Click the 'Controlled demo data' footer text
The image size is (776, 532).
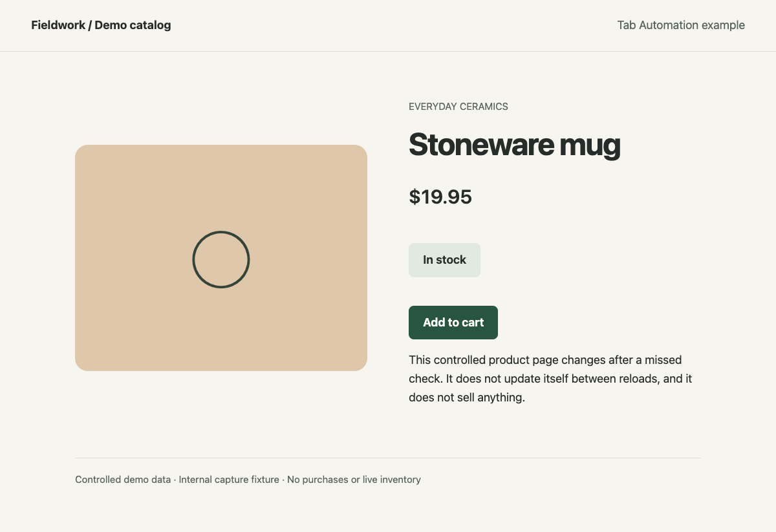[x=123, y=480]
